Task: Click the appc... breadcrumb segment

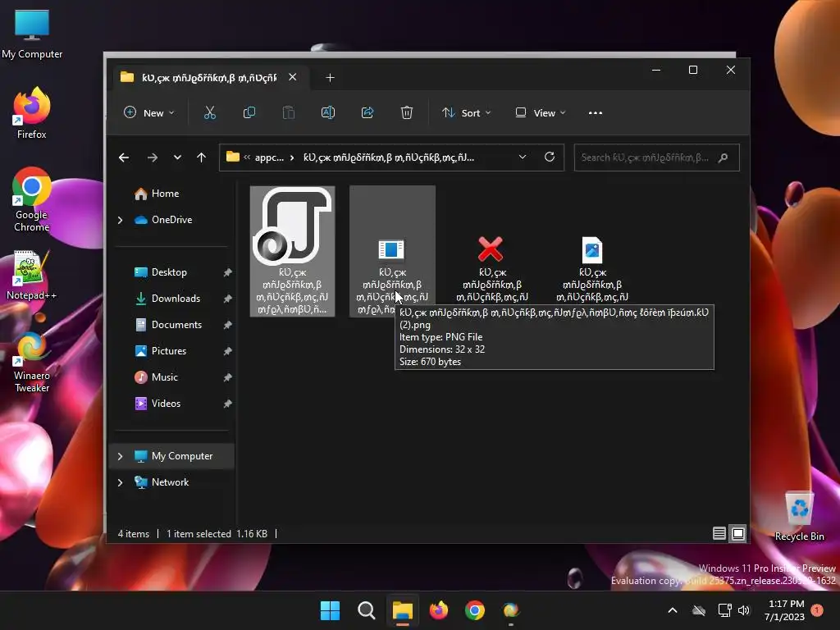Action: coord(269,157)
